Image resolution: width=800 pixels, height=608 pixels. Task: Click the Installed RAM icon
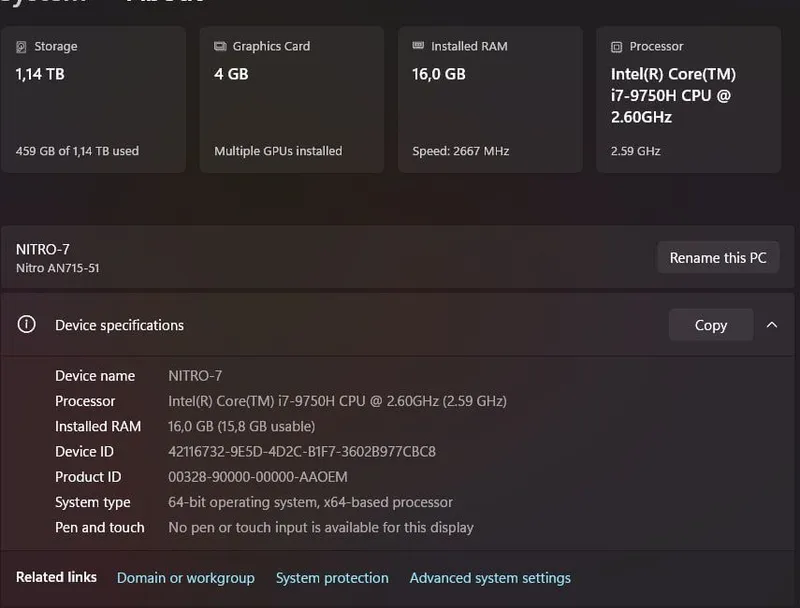[418, 46]
